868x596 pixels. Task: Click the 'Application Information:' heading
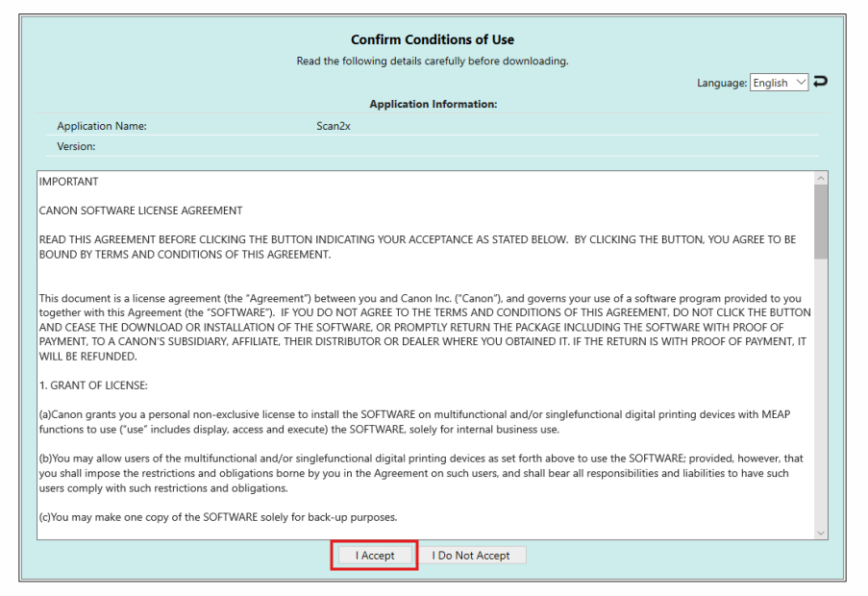[434, 104]
